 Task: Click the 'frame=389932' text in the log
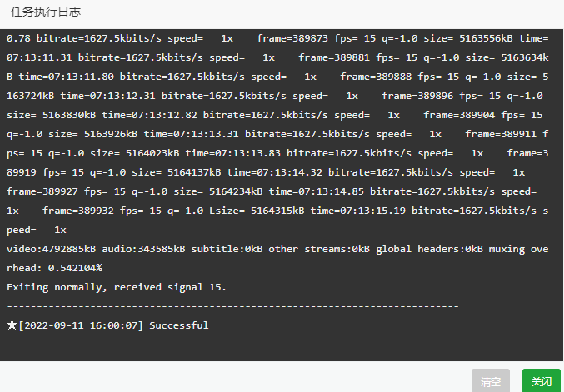pyautogui.click(x=78, y=211)
